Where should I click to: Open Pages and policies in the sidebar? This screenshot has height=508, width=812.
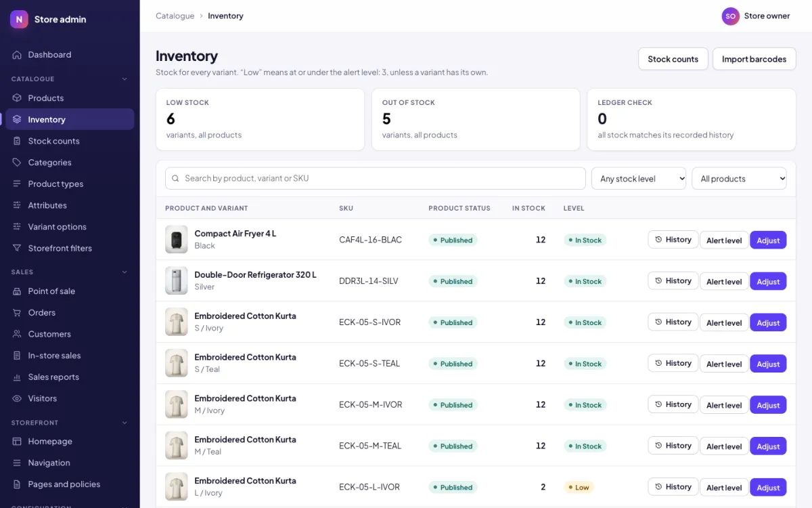(x=70, y=484)
